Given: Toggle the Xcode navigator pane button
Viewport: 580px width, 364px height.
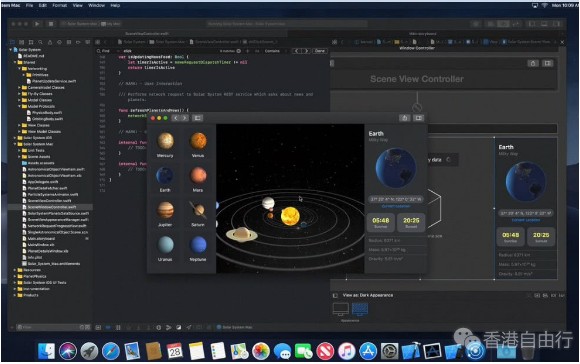Looking at the screenshot, I should (x=532, y=24).
